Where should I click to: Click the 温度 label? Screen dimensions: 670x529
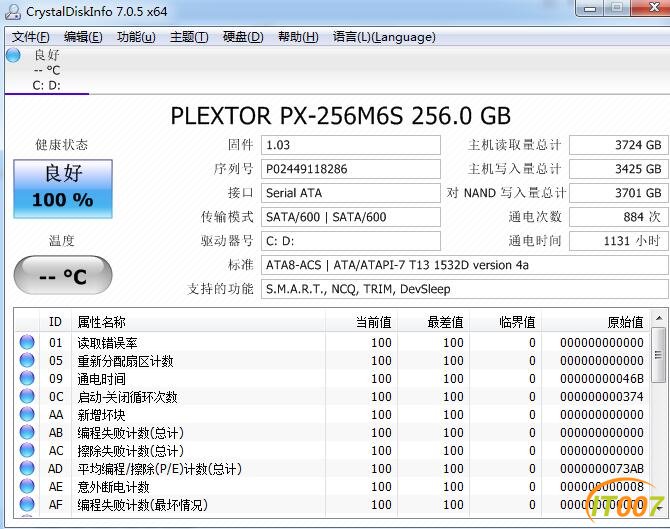(x=62, y=241)
